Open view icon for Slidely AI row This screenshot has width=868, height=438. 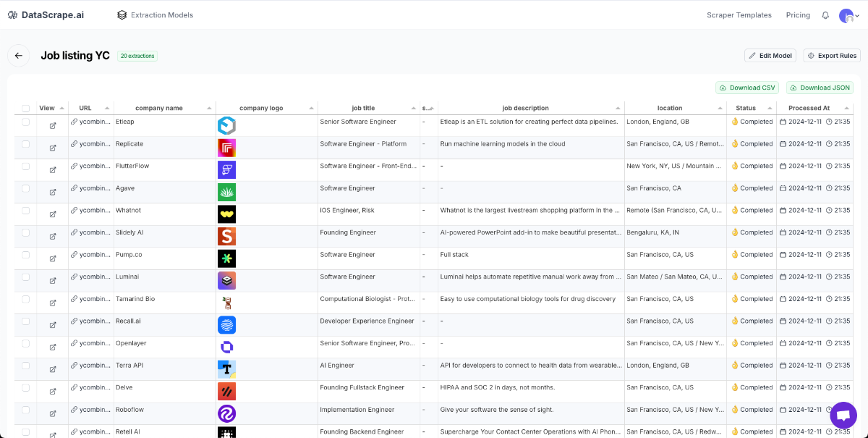[53, 237]
